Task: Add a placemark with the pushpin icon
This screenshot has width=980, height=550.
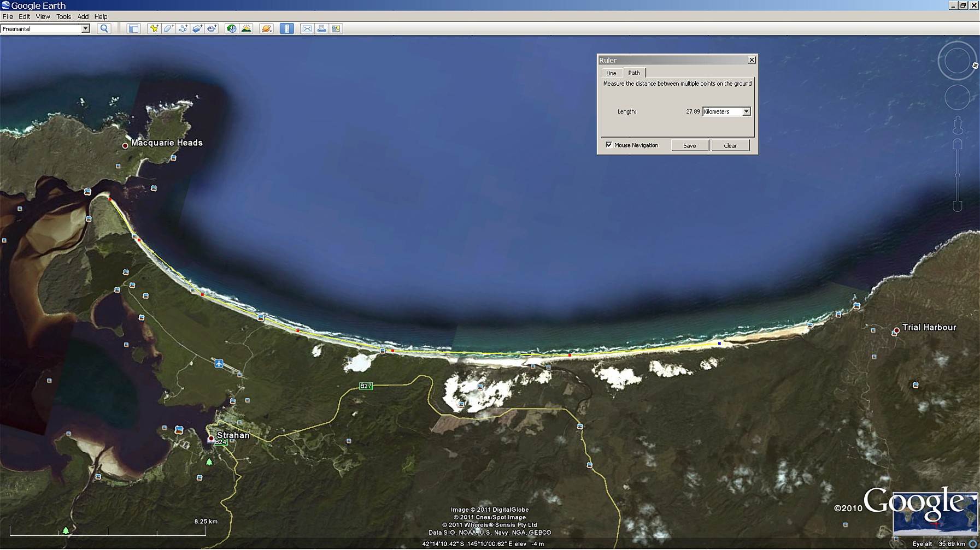Action: [154, 28]
